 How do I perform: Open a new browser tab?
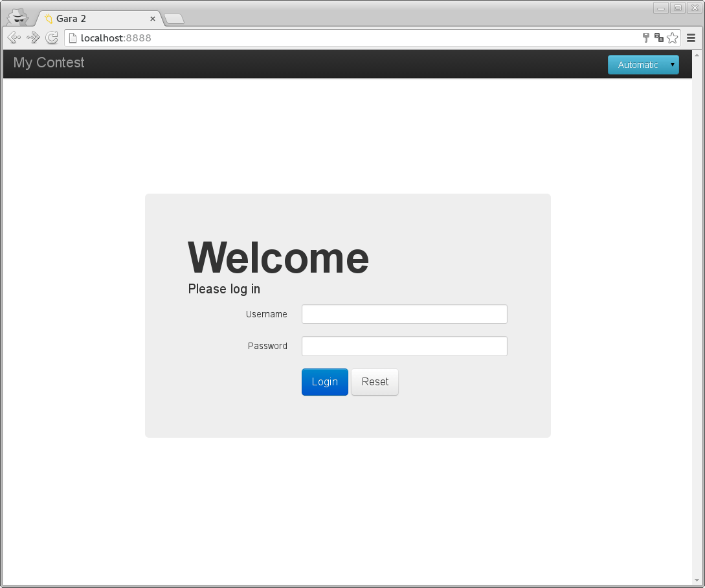coord(174,19)
